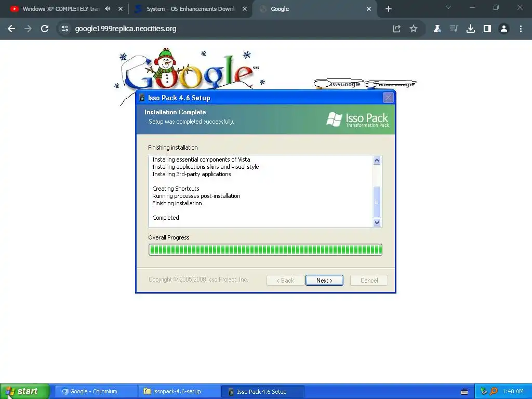Image resolution: width=532 pixels, height=399 pixels.
Task: Open browser downloads icon
Action: click(x=471, y=29)
